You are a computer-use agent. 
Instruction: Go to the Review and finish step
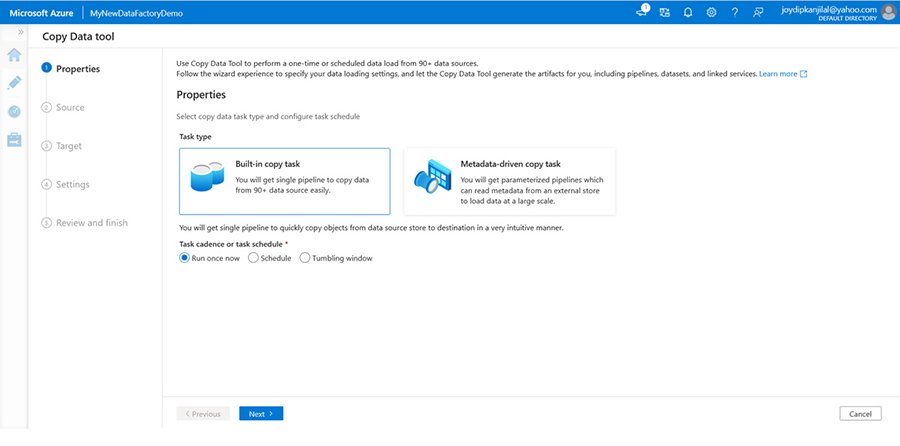[x=91, y=222]
